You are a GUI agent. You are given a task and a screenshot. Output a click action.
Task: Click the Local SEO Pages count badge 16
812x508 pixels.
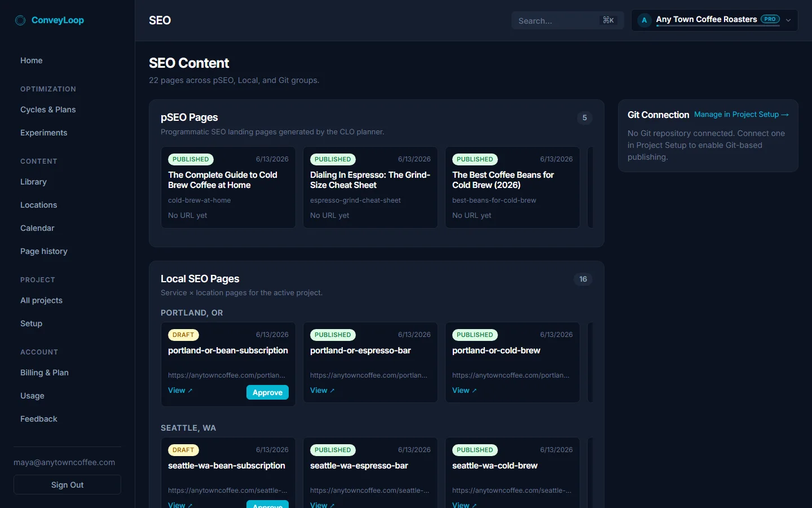pos(583,279)
